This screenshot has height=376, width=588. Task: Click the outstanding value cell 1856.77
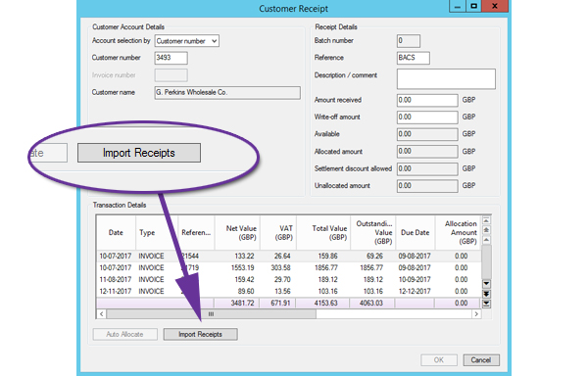click(x=371, y=267)
